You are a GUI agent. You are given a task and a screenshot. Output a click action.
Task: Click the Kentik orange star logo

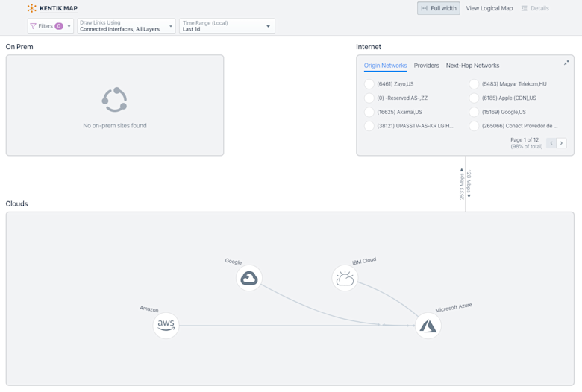click(32, 8)
